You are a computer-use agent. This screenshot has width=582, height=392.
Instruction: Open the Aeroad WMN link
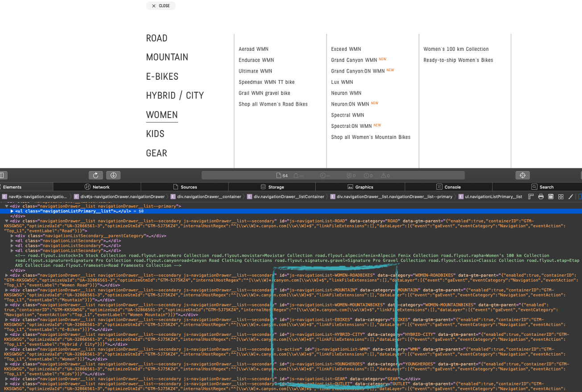click(254, 49)
